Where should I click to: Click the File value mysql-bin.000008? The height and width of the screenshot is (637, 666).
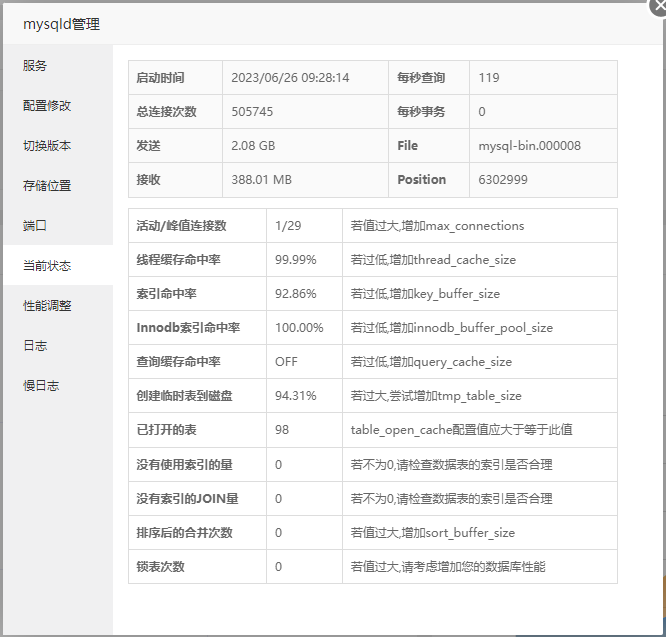530,146
